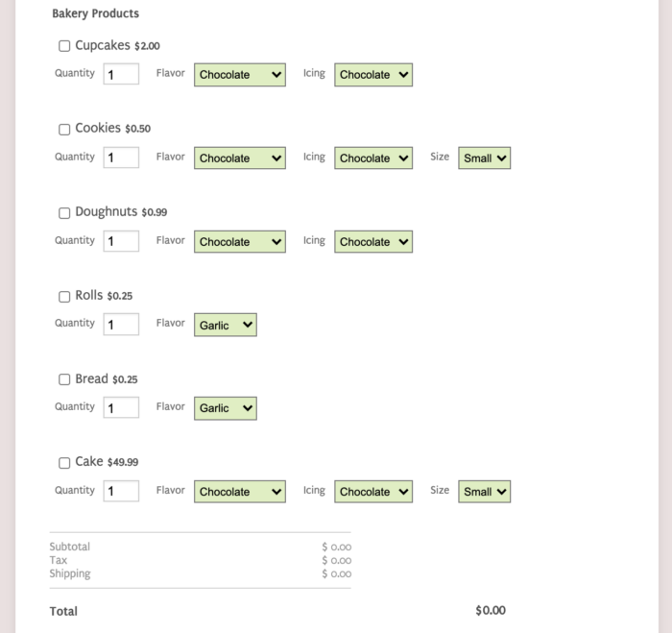Image resolution: width=672 pixels, height=633 pixels.
Task: Focus the Cookies Quantity input
Action: point(121,158)
